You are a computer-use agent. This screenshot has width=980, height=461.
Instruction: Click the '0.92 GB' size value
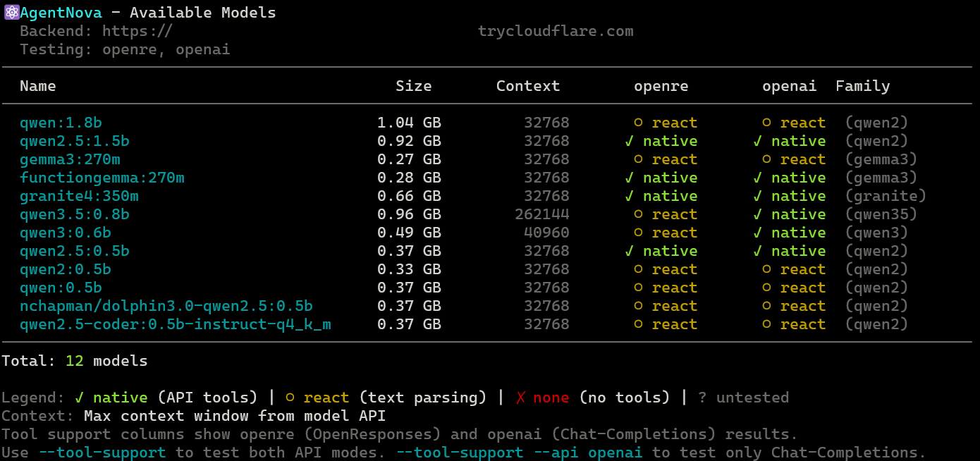409,141
